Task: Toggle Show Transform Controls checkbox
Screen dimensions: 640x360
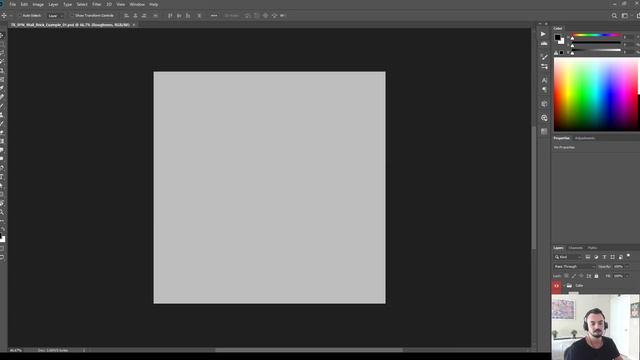Action: [x=72, y=16]
